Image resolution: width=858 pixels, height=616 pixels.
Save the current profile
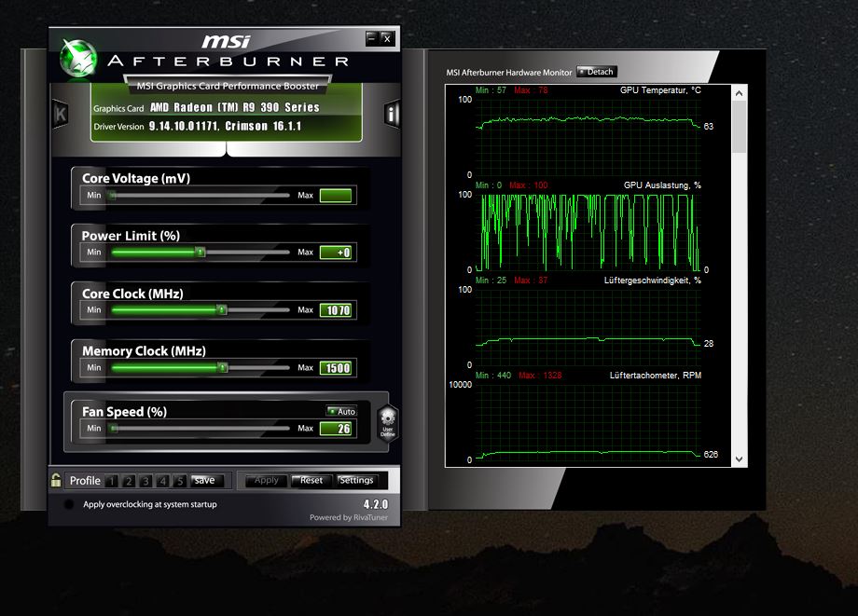click(x=206, y=481)
